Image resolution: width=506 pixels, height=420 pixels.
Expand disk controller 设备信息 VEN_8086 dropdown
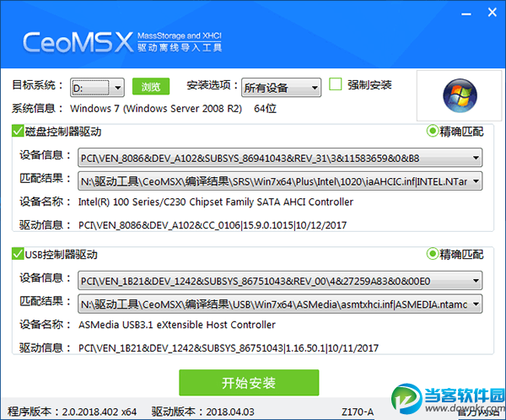coord(280,158)
